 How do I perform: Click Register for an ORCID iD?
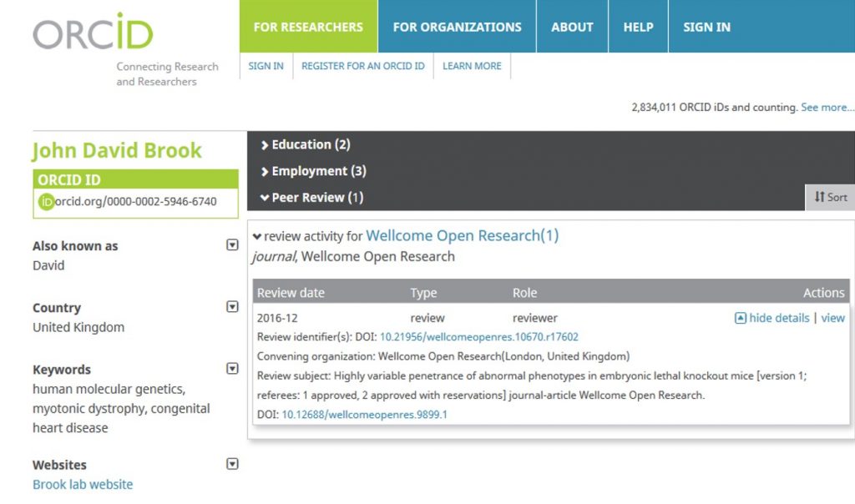point(362,66)
